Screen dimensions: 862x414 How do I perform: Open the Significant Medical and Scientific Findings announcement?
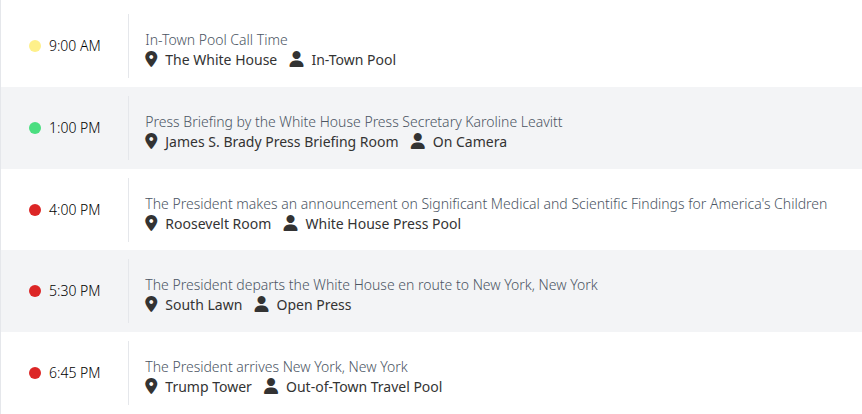486,203
